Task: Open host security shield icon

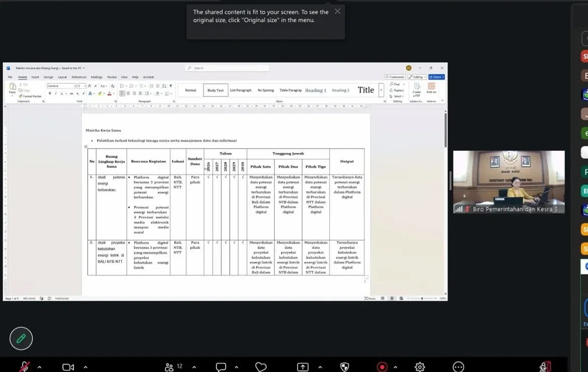Action: click(345, 367)
